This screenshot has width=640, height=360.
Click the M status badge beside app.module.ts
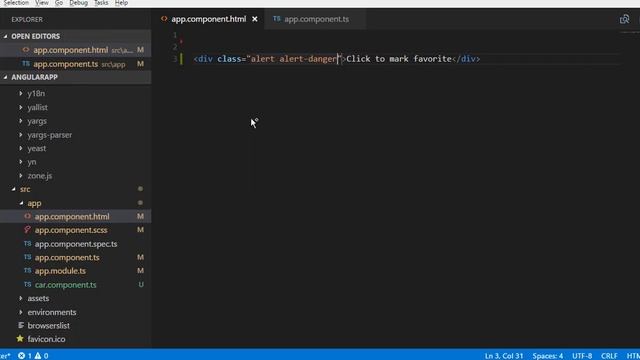pyautogui.click(x=140, y=271)
